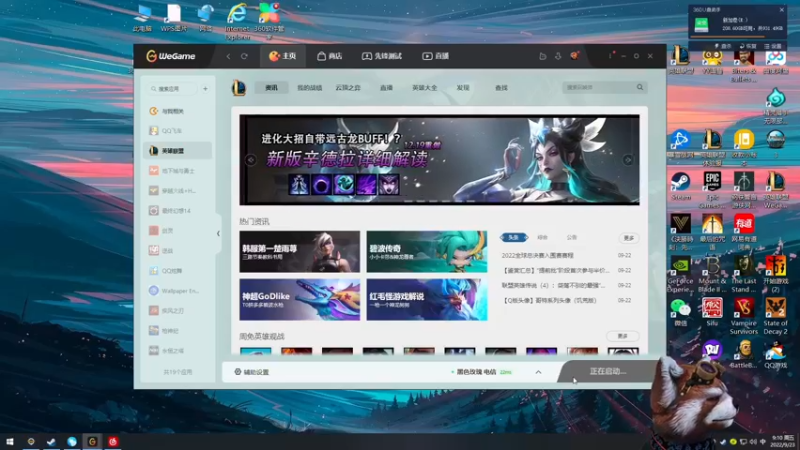800x450 pixels.
Task: Open the 商店 store tab
Action: [x=329, y=56]
